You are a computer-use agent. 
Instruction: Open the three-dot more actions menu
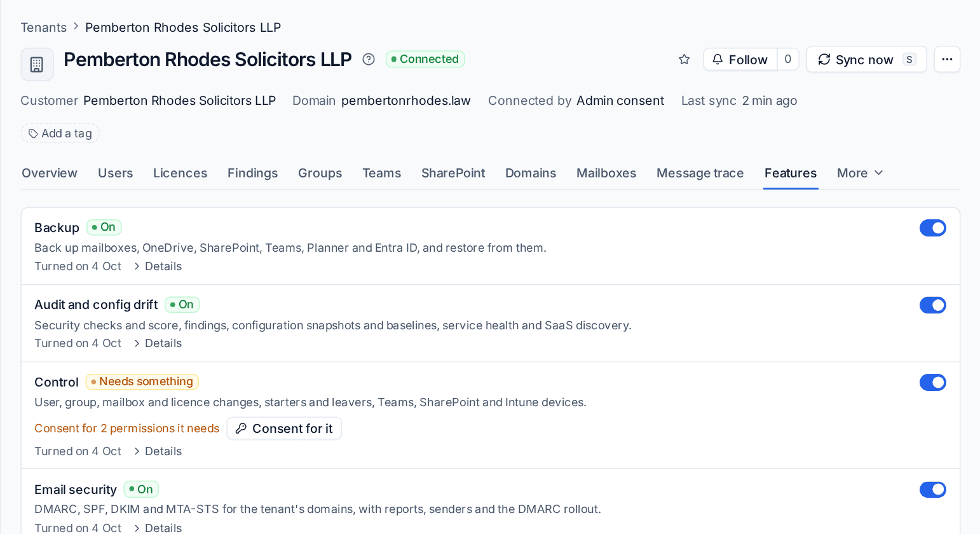[947, 59]
